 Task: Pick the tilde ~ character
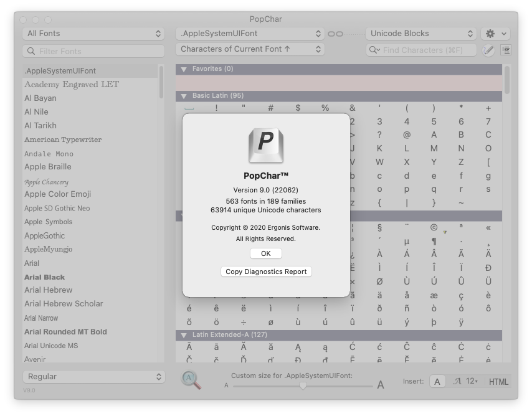click(461, 203)
